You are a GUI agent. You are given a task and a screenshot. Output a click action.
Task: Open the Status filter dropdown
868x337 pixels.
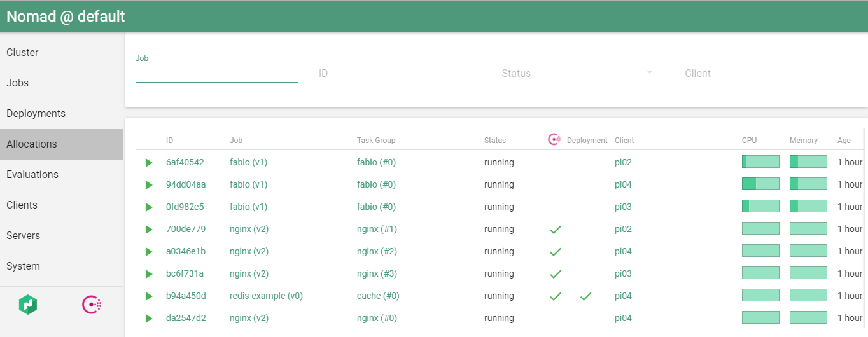coord(583,73)
